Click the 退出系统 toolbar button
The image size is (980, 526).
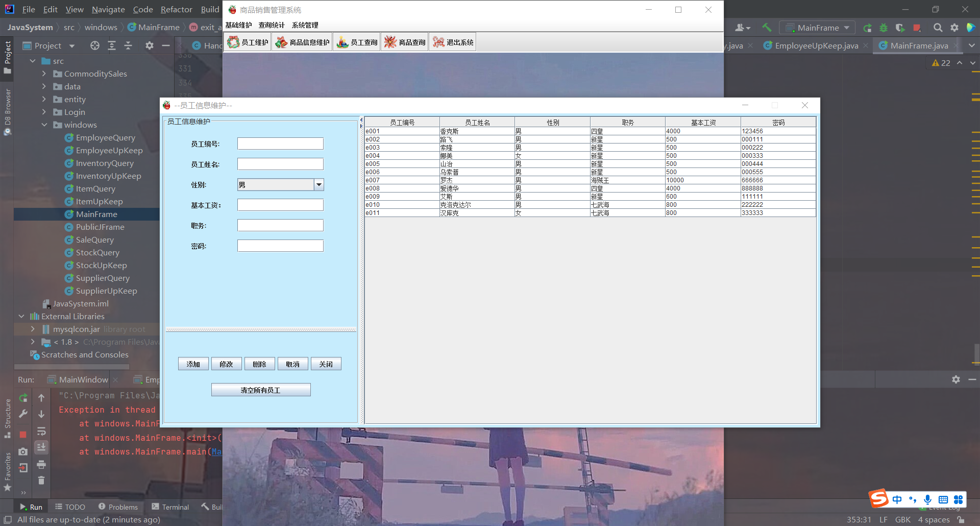click(453, 42)
